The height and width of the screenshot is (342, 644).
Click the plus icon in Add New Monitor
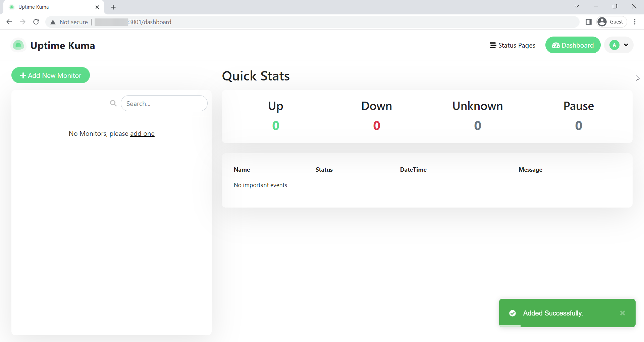click(x=23, y=75)
